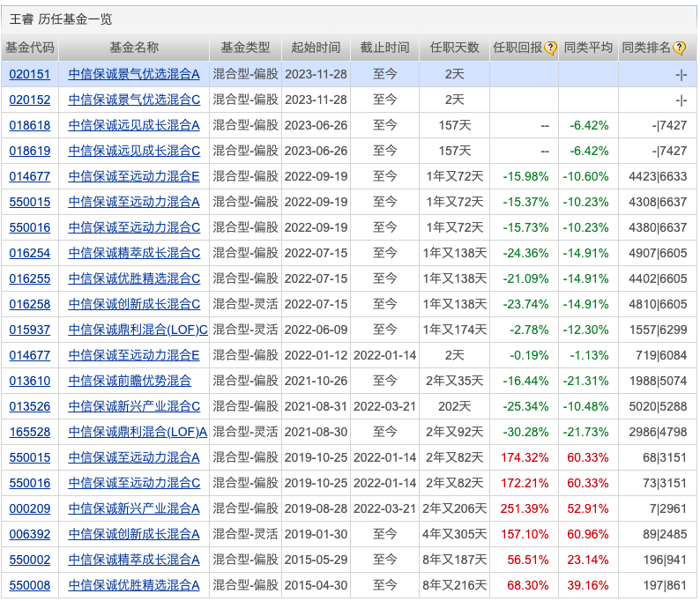Screen dimensions: 700x601
Task: Open fund code 020151 link
Action: 30,74
